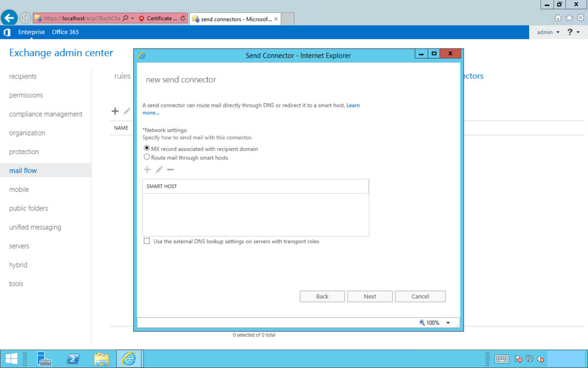
Task: Click Next to continue connector setup
Action: point(369,296)
